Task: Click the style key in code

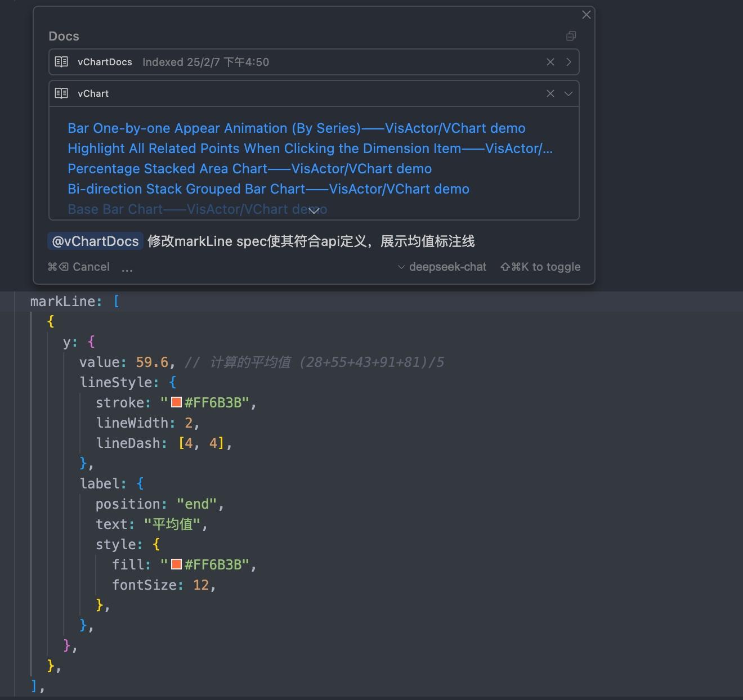Action: click(x=115, y=544)
